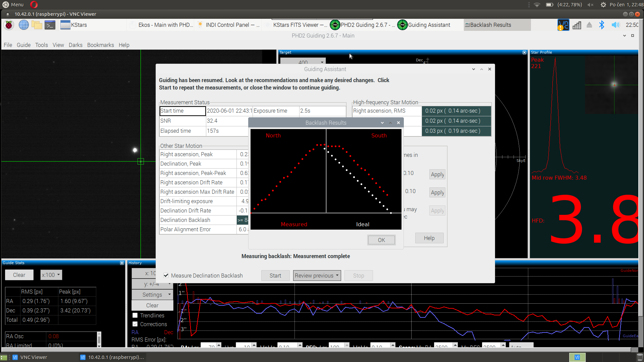Enable the Trendlines checkbox
This screenshot has height=362, width=644.
tap(135, 315)
